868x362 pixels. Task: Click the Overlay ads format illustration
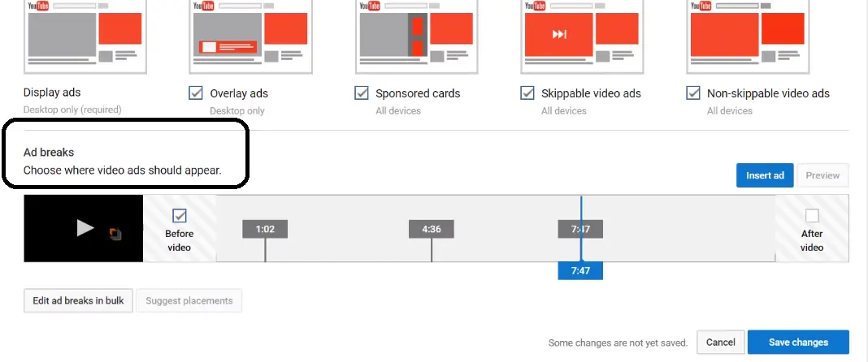(251, 37)
